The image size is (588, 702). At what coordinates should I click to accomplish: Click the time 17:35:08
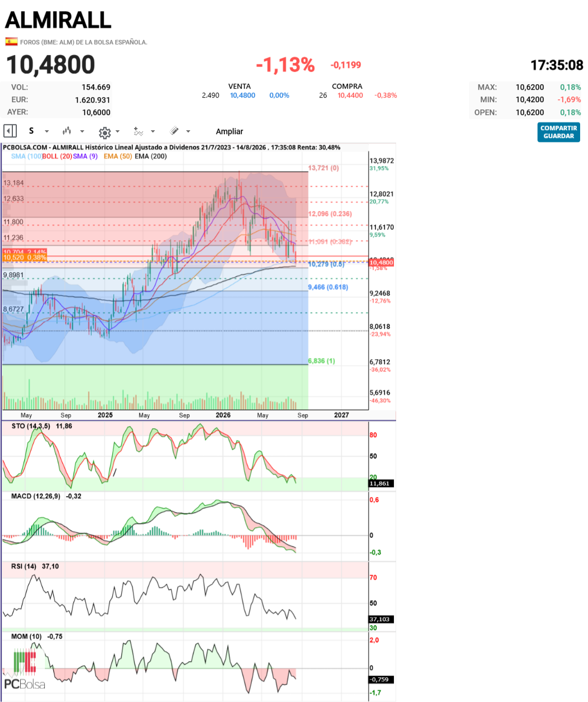(557, 65)
